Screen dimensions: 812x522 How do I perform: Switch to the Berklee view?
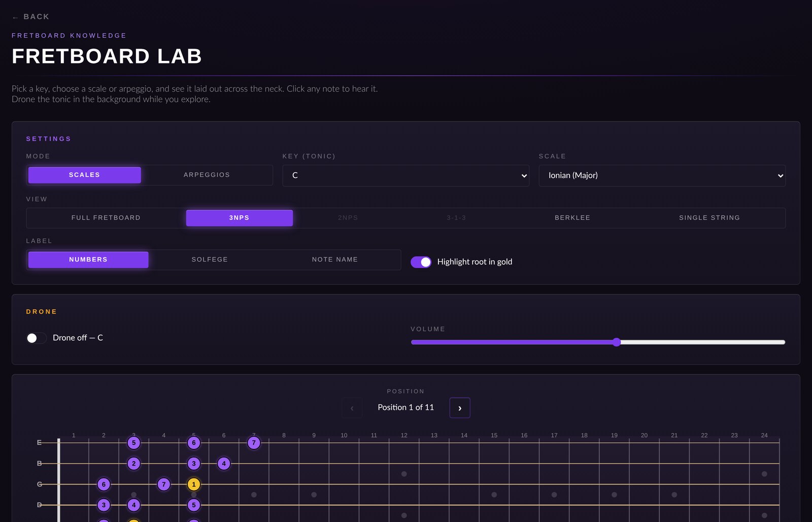click(x=572, y=218)
